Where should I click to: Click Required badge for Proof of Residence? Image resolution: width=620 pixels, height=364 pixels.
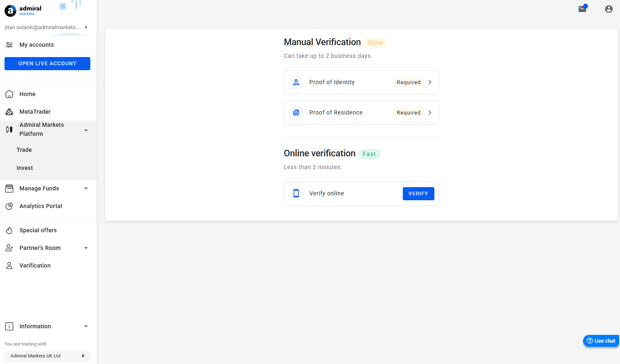tap(409, 112)
